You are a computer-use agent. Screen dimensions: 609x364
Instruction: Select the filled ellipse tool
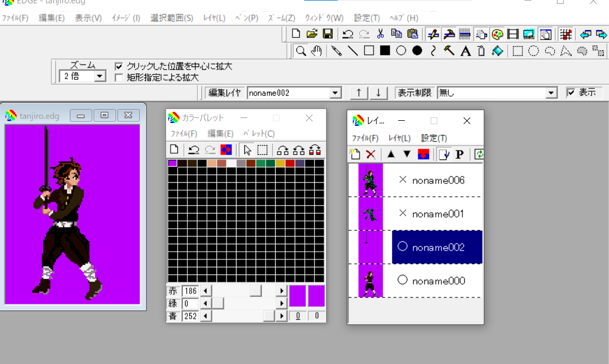(417, 51)
